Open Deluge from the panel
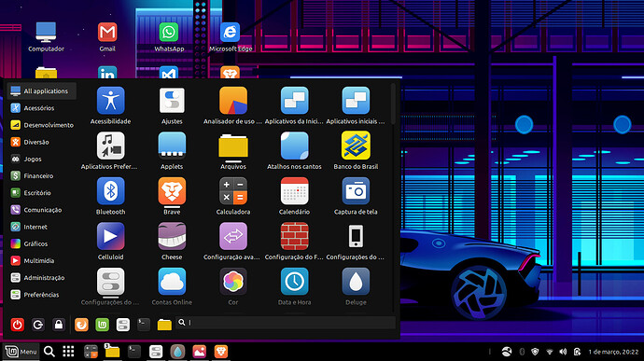This screenshot has height=361, width=644. (177, 352)
